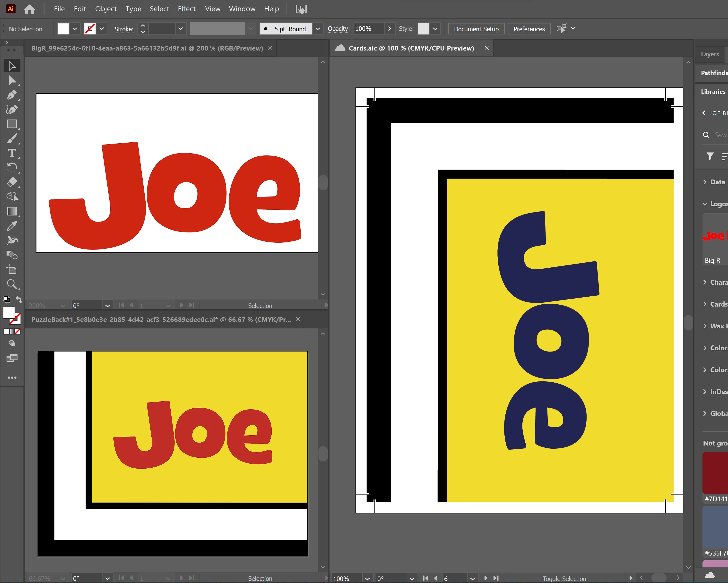Image resolution: width=728 pixels, height=583 pixels.
Task: Open the Effect menu
Action: [186, 9]
